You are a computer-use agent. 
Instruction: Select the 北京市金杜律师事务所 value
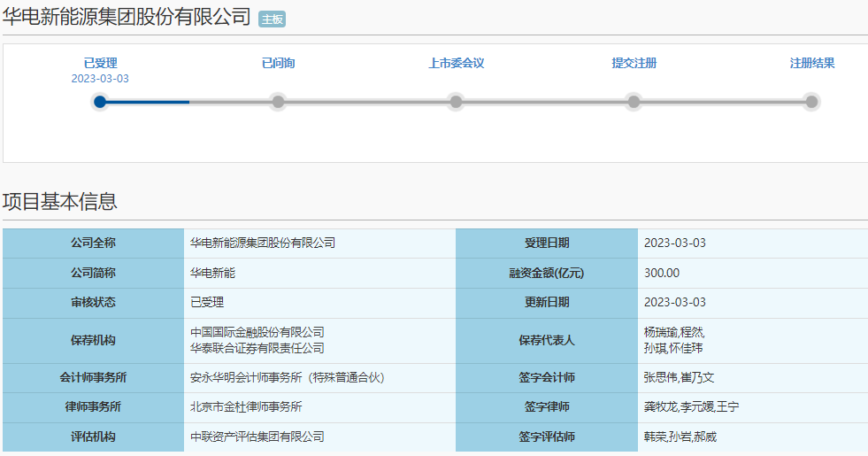point(246,407)
